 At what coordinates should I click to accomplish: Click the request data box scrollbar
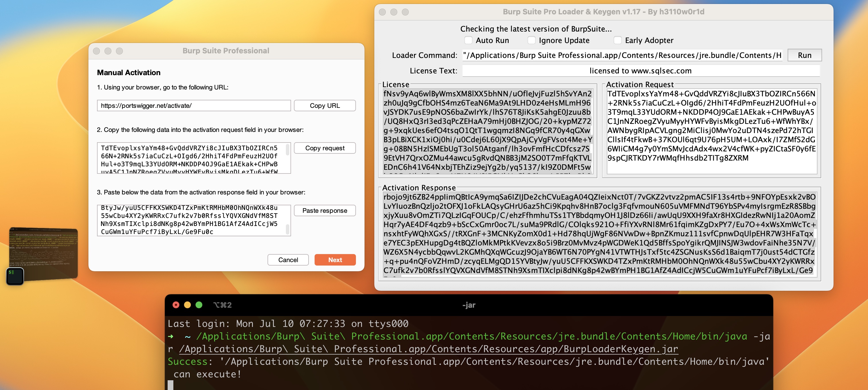click(287, 150)
